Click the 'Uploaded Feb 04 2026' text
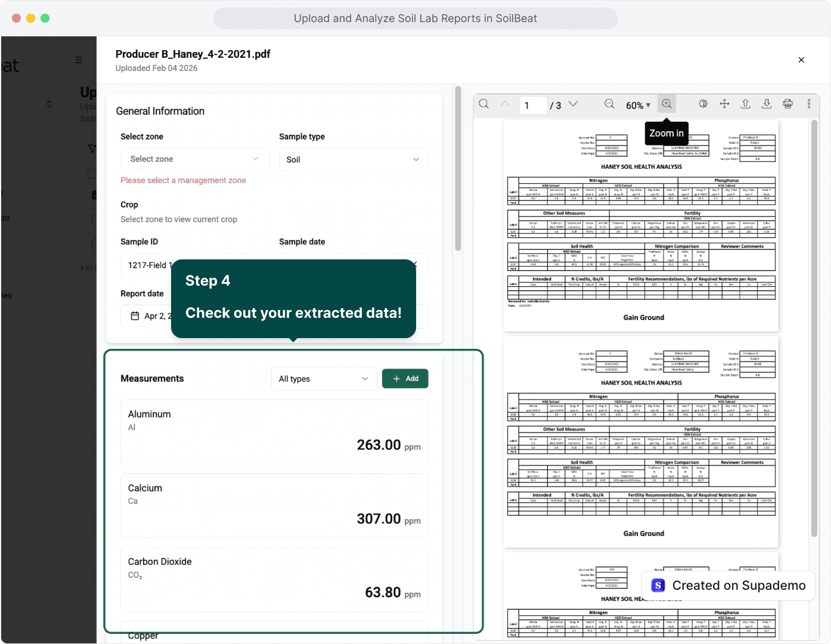Image resolution: width=831 pixels, height=644 pixels. (x=156, y=68)
